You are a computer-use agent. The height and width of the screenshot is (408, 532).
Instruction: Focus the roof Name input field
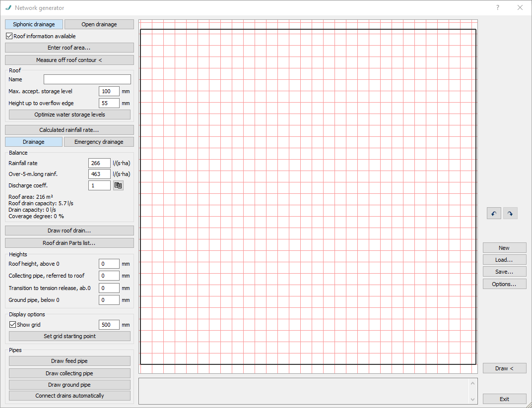87,79
